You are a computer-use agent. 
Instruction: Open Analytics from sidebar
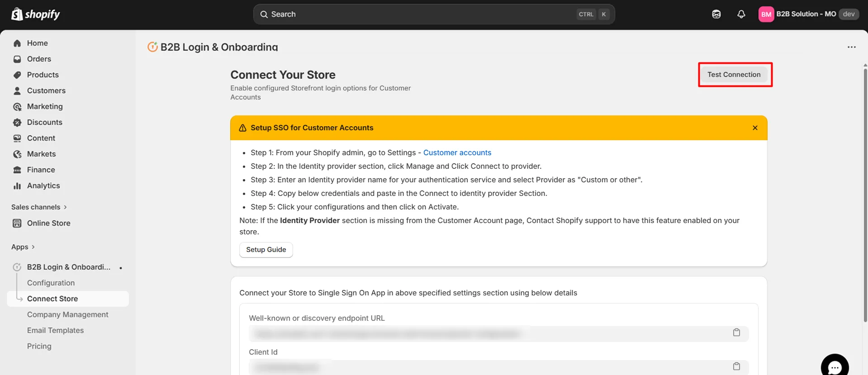coord(43,186)
